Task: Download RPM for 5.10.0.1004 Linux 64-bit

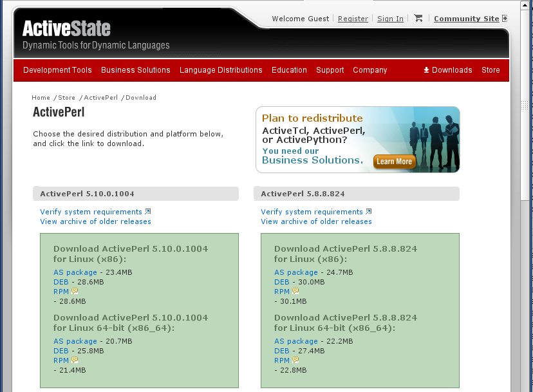Action: coord(61,360)
